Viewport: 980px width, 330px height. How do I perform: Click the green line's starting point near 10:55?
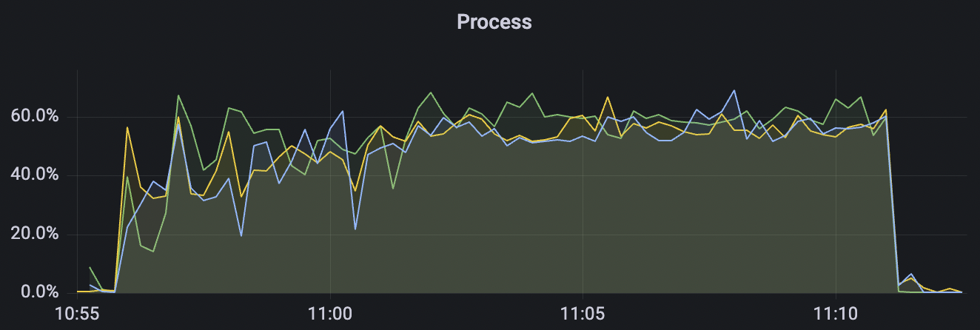pos(90,267)
